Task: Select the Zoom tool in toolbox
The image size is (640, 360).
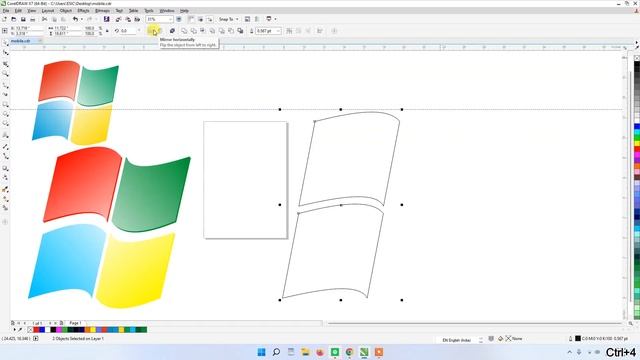Action: click(5, 74)
